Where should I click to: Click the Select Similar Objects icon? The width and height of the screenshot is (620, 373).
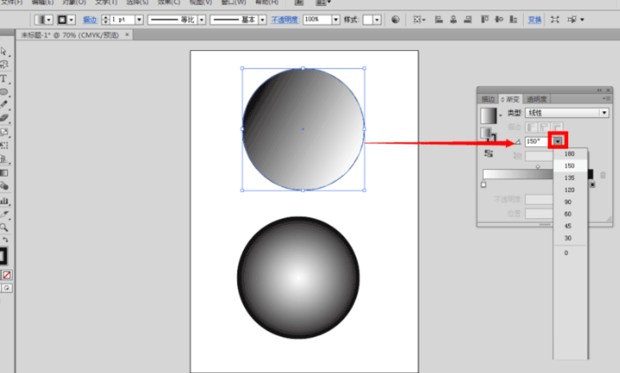tap(572, 19)
